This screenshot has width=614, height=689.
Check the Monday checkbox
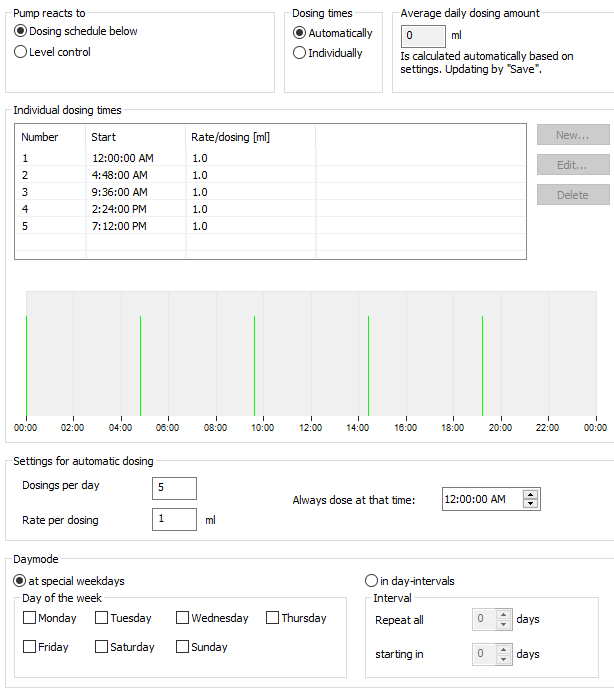coord(29,618)
